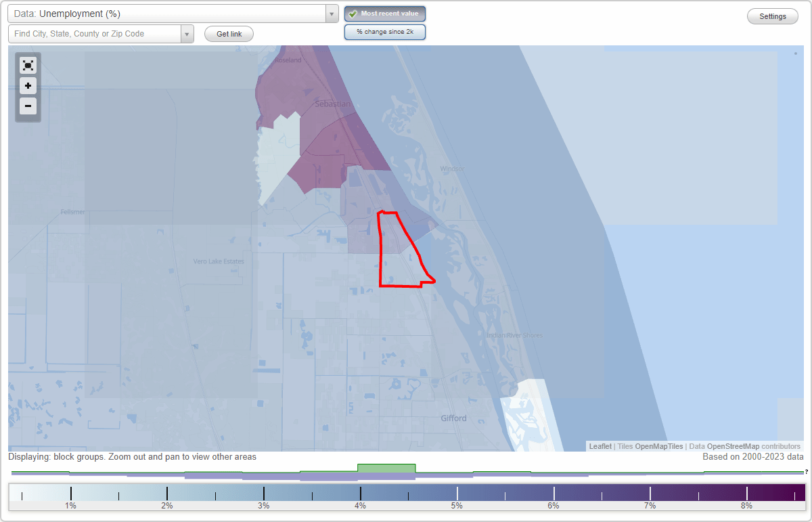Click the fit-map-to-extent icon
This screenshot has height=522, width=812.
pos(28,65)
